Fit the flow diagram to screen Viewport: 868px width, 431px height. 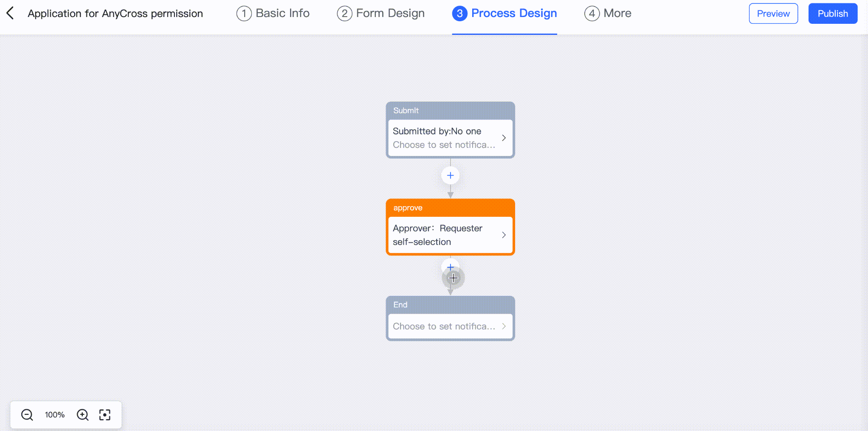click(104, 415)
